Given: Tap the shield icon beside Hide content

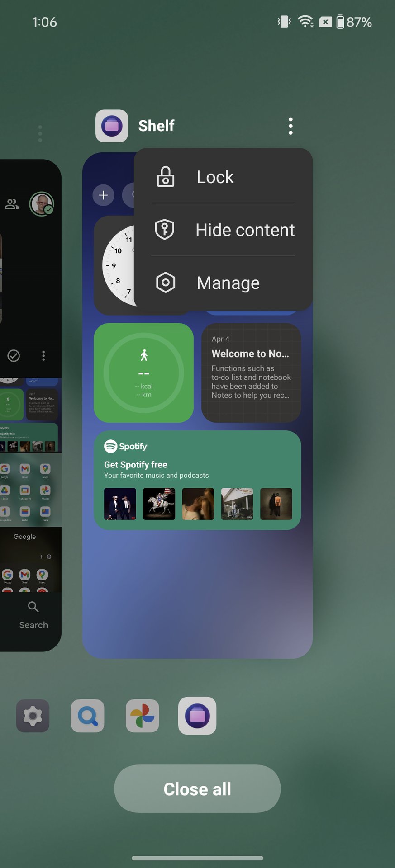Looking at the screenshot, I should tap(165, 230).
